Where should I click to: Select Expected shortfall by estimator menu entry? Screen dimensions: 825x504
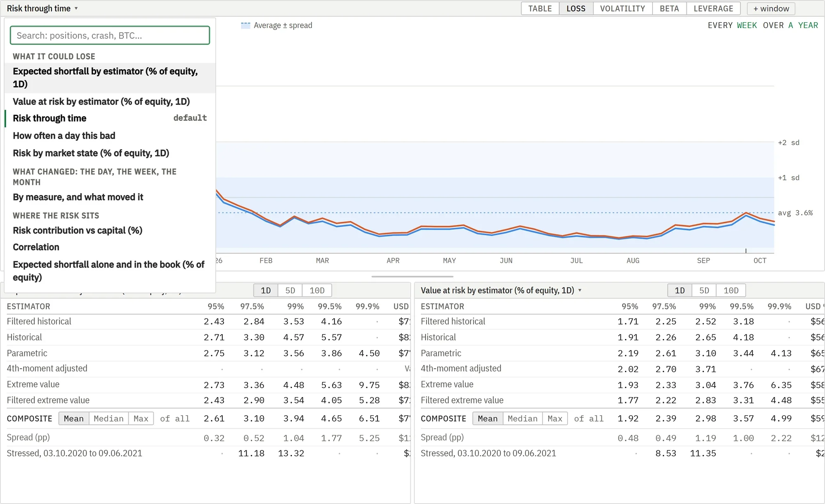tap(110, 78)
